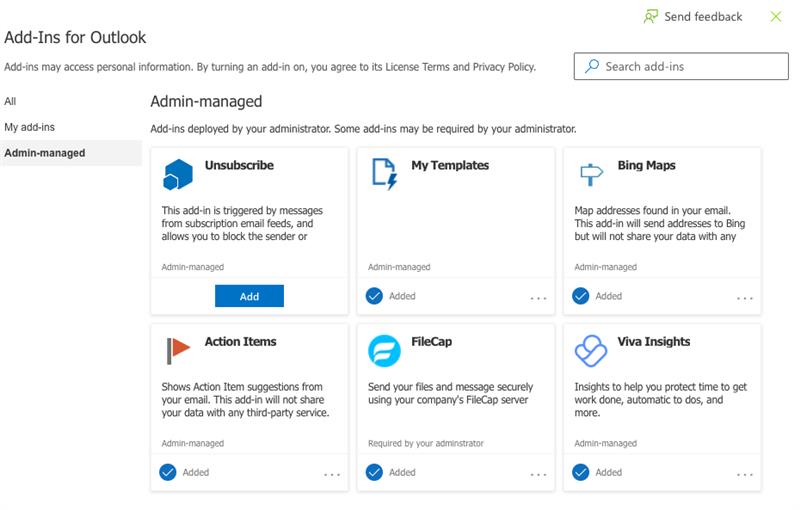The image size is (800, 510).
Task: Click Added checkmark on Viva Insights card
Action: pyautogui.click(x=581, y=472)
